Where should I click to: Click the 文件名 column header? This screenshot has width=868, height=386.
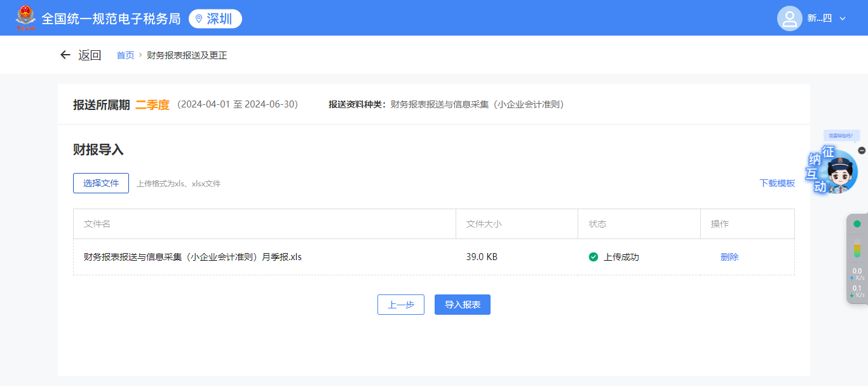pyautogui.click(x=97, y=224)
